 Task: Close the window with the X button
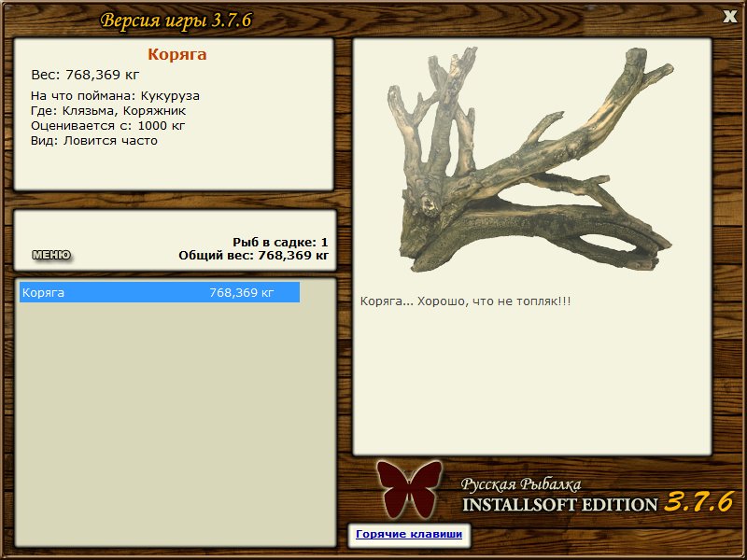(729, 16)
